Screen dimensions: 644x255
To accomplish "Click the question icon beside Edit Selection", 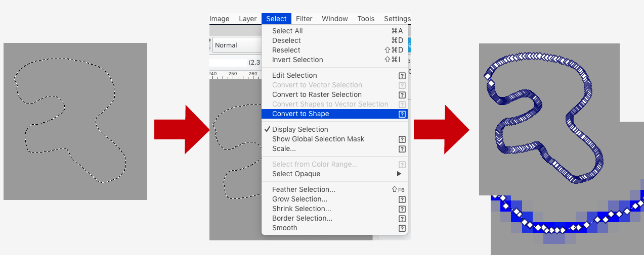I will 402,76.
